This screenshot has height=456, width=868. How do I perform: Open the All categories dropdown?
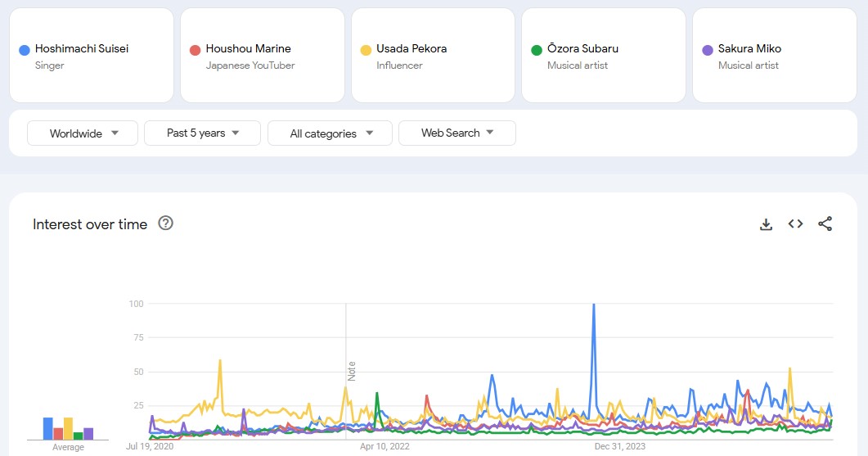point(330,133)
